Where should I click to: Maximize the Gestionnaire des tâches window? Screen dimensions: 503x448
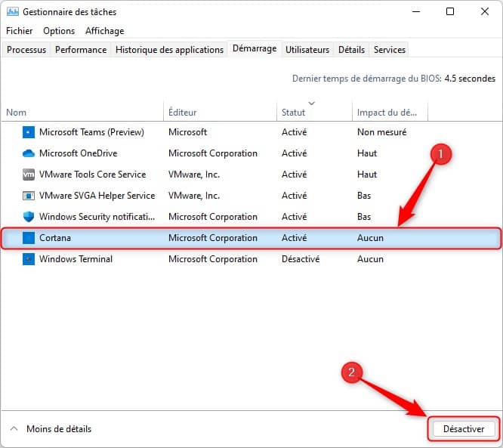(x=450, y=11)
